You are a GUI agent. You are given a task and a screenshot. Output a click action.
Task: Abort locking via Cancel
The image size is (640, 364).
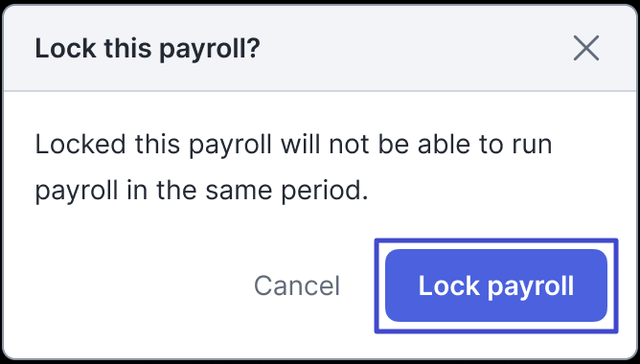point(297,285)
